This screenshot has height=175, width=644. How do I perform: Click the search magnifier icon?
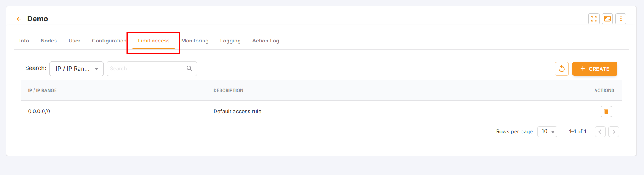pos(189,68)
